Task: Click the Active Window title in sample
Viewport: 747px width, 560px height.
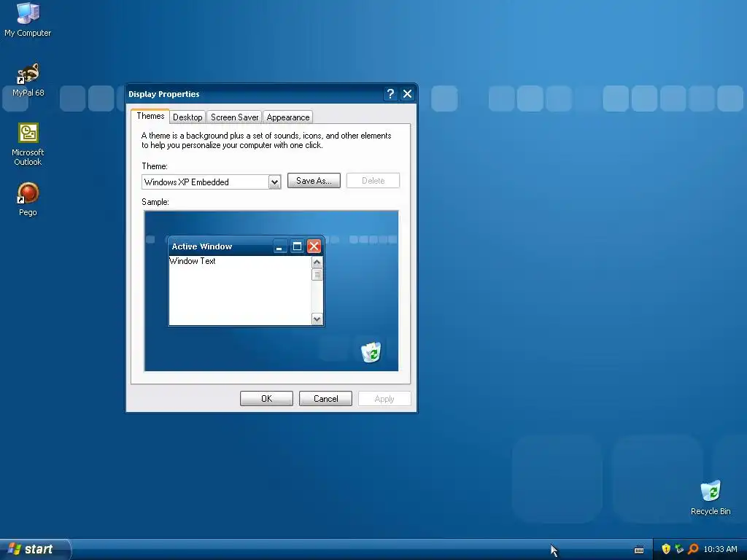Action: coord(202,246)
